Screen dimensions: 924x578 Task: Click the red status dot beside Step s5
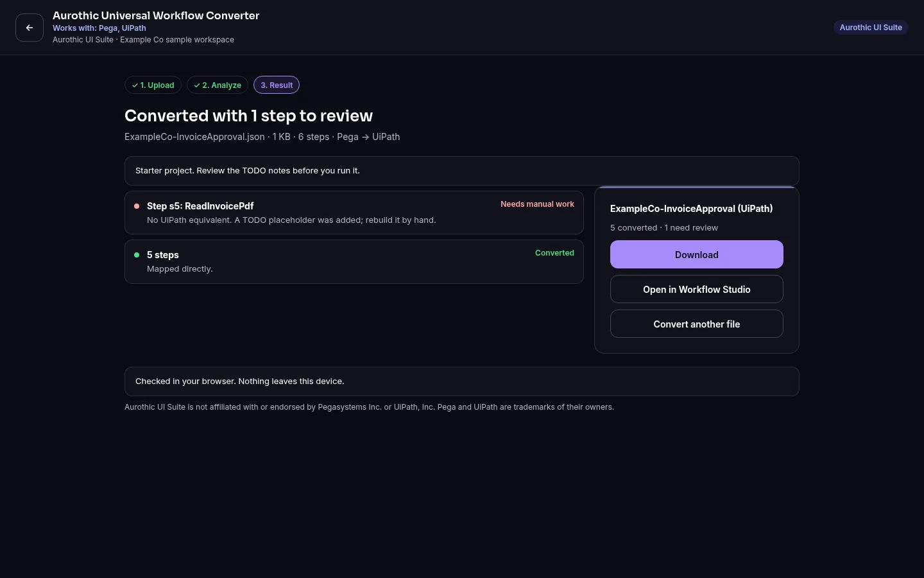click(137, 206)
